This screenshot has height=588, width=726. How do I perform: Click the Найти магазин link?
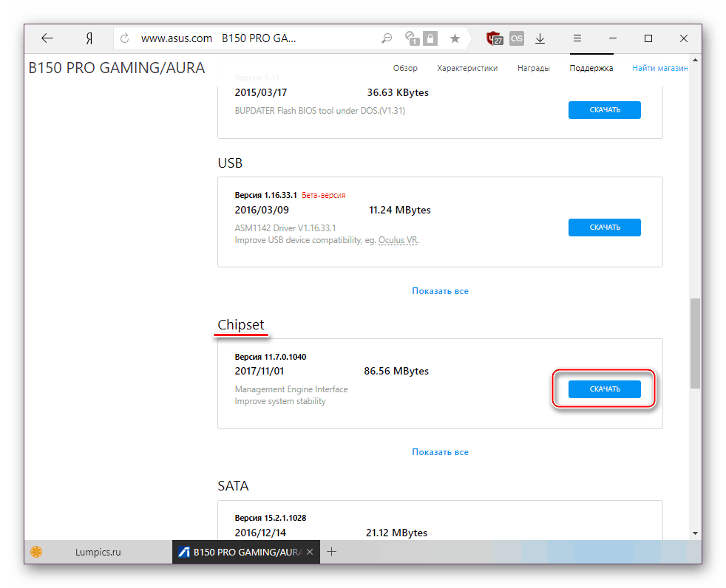coord(659,68)
